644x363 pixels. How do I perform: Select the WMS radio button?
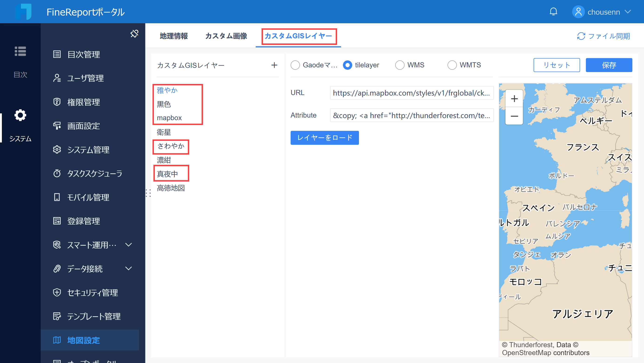(400, 65)
